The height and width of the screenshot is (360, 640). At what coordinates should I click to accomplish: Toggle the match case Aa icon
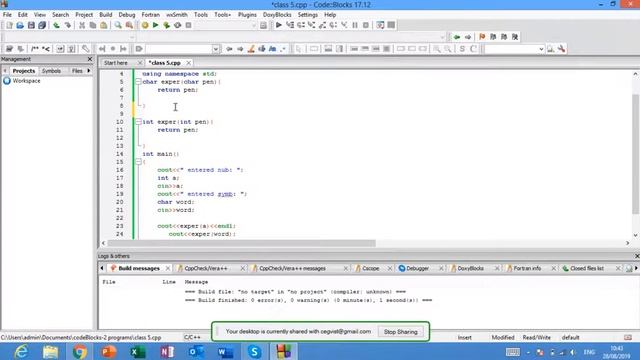[x=273, y=49]
